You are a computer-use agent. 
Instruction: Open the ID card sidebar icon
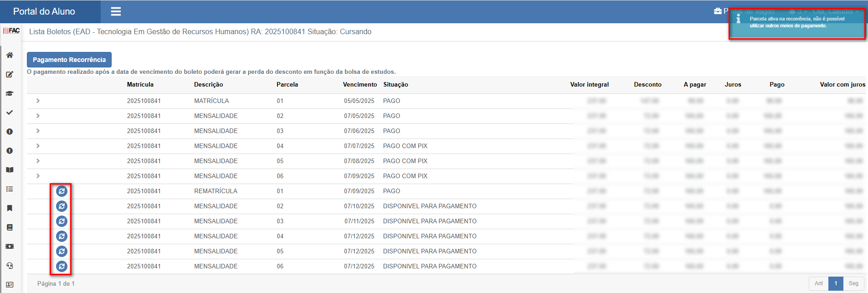coord(10,285)
